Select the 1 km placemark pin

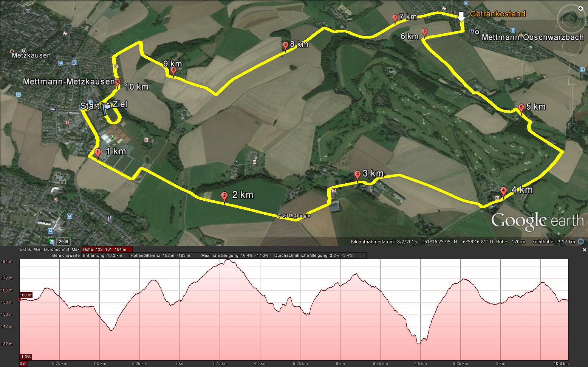pyautogui.click(x=98, y=153)
